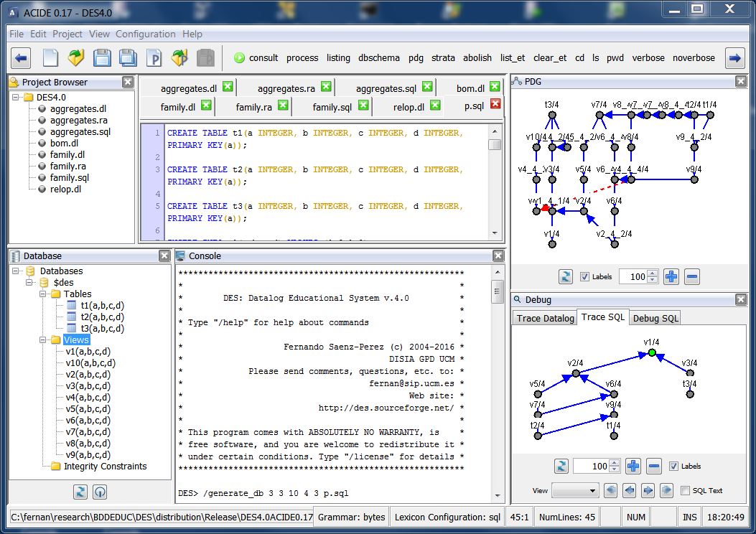This screenshot has height=534, width=756.
Task: Close the Console panel
Action: [x=498, y=256]
